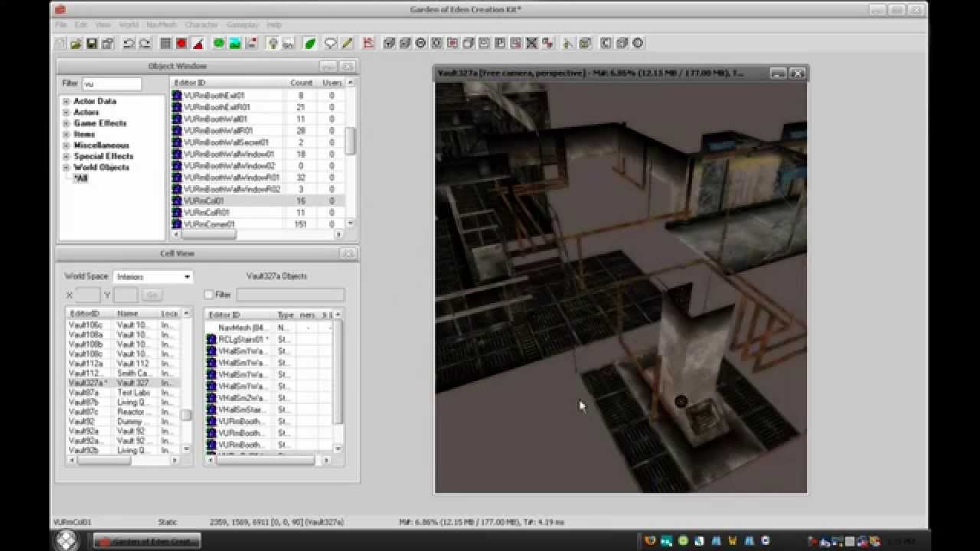Expand the Items tree node
This screenshot has height=551, width=980.
(x=67, y=135)
